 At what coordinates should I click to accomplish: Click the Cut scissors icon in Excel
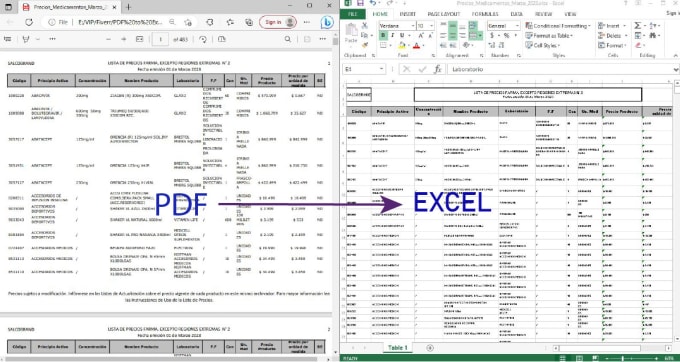(364, 26)
